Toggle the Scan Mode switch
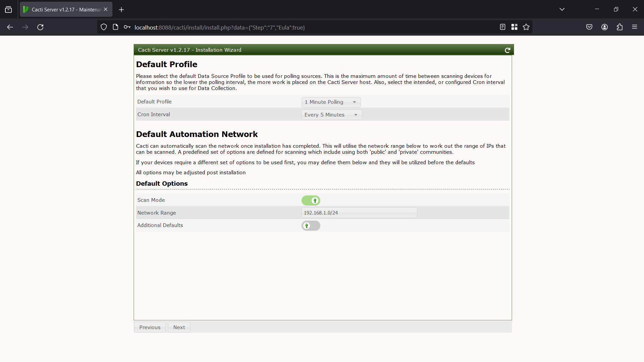644x362 pixels. pos(311,200)
